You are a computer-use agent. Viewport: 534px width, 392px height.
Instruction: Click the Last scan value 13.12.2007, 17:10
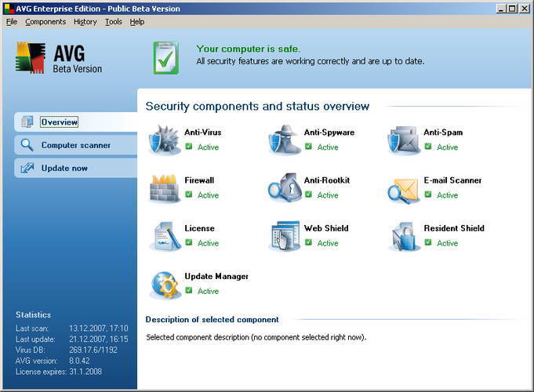99,328
